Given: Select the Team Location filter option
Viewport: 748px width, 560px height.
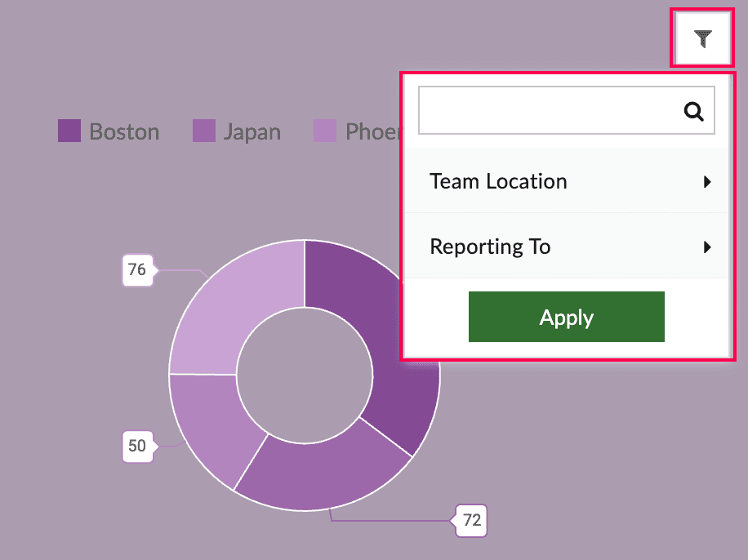Looking at the screenshot, I should point(498,181).
